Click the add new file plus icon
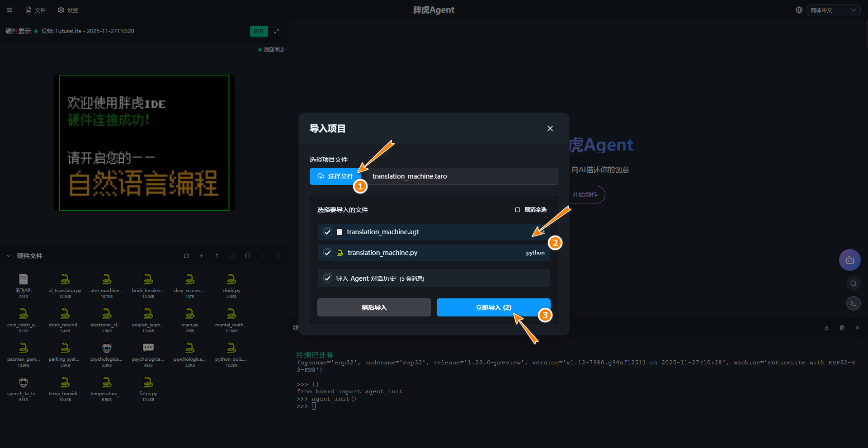The width and height of the screenshot is (868, 448). [202, 256]
